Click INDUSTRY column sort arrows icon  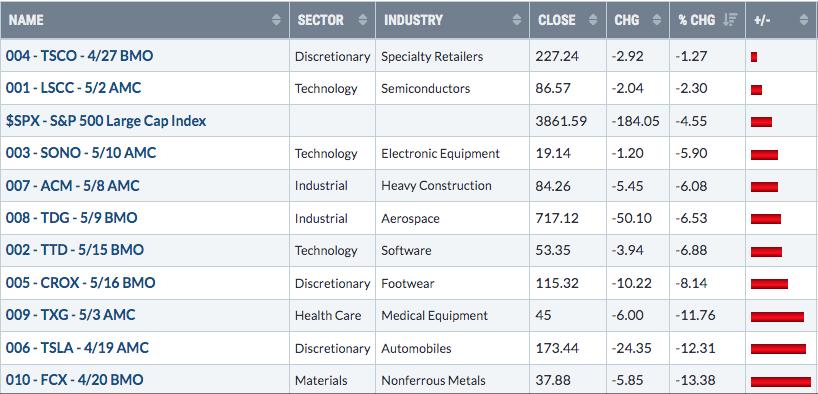tap(516, 20)
